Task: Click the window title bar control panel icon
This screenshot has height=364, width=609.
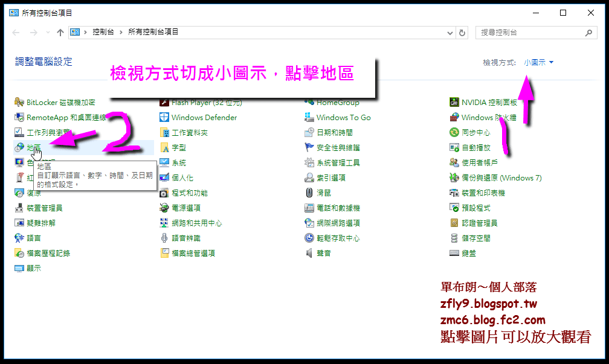Action: (14, 13)
